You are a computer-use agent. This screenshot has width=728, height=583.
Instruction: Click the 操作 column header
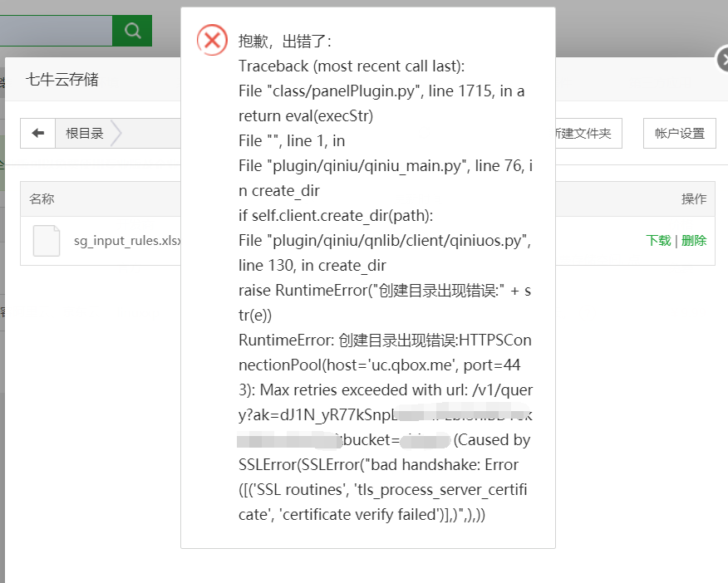click(x=694, y=199)
